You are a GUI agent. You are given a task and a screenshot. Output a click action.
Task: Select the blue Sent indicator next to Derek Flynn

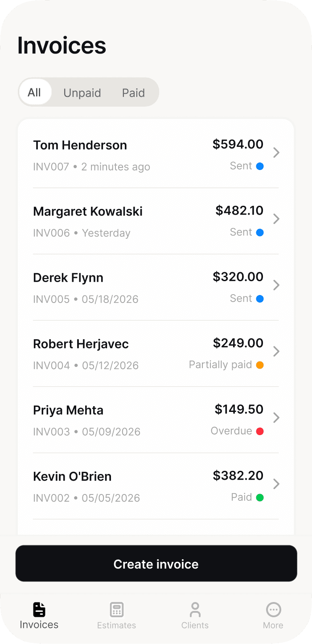[x=260, y=299]
